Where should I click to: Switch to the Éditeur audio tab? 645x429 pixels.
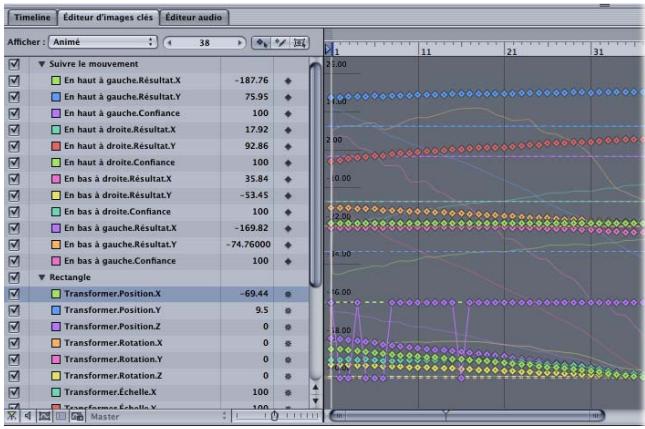point(193,17)
